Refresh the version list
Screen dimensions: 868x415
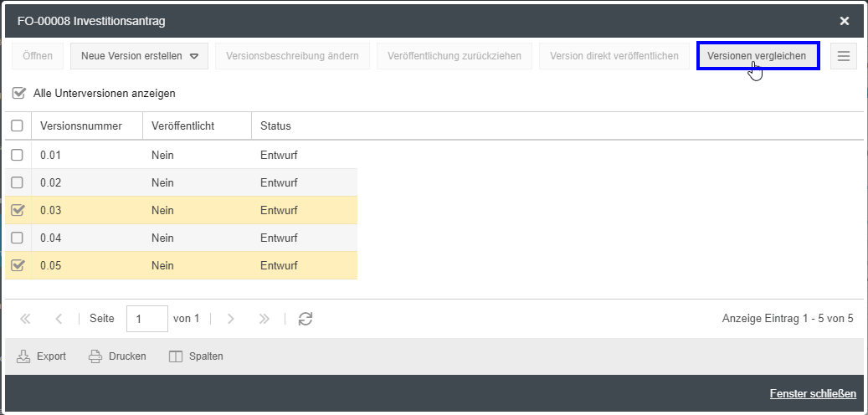click(306, 319)
